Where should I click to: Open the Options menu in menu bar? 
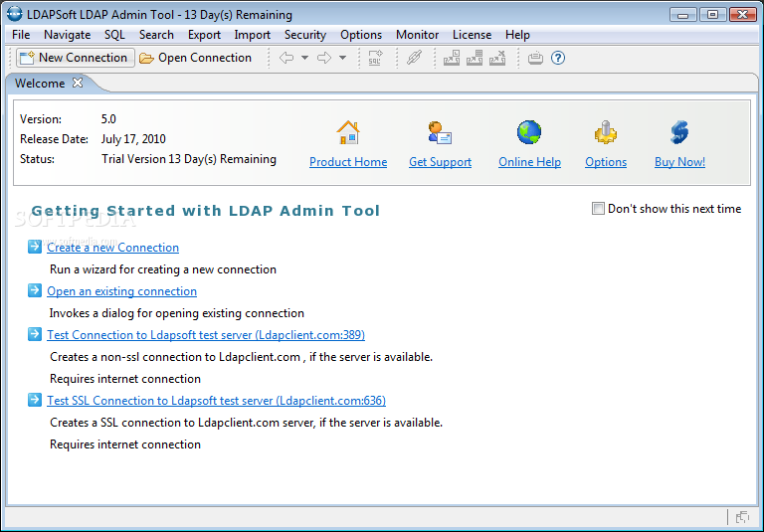(x=361, y=35)
